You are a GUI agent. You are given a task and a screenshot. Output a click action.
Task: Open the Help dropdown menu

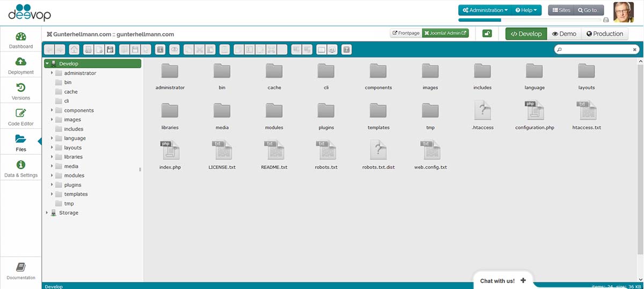526,10
